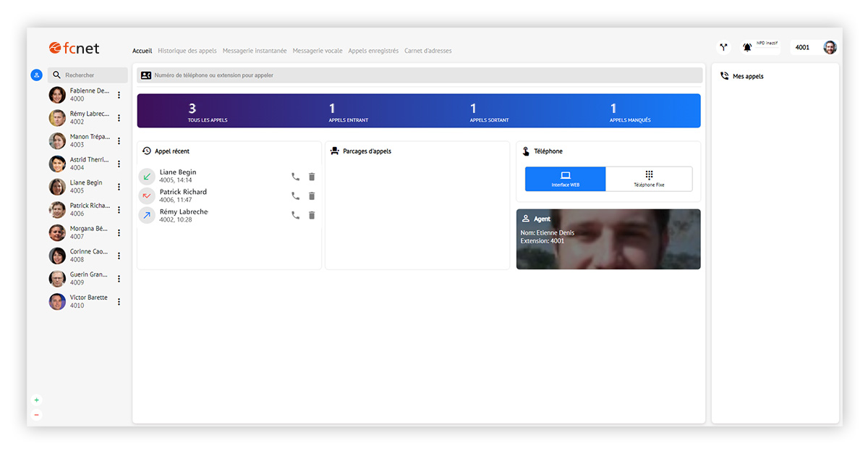Click the phone number or extension input

(x=420, y=75)
